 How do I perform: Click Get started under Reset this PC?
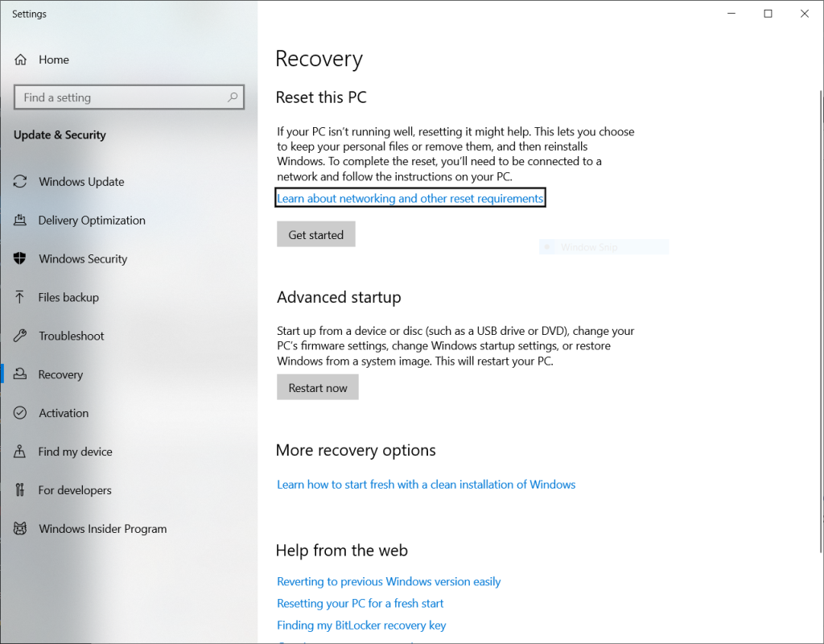click(x=315, y=234)
